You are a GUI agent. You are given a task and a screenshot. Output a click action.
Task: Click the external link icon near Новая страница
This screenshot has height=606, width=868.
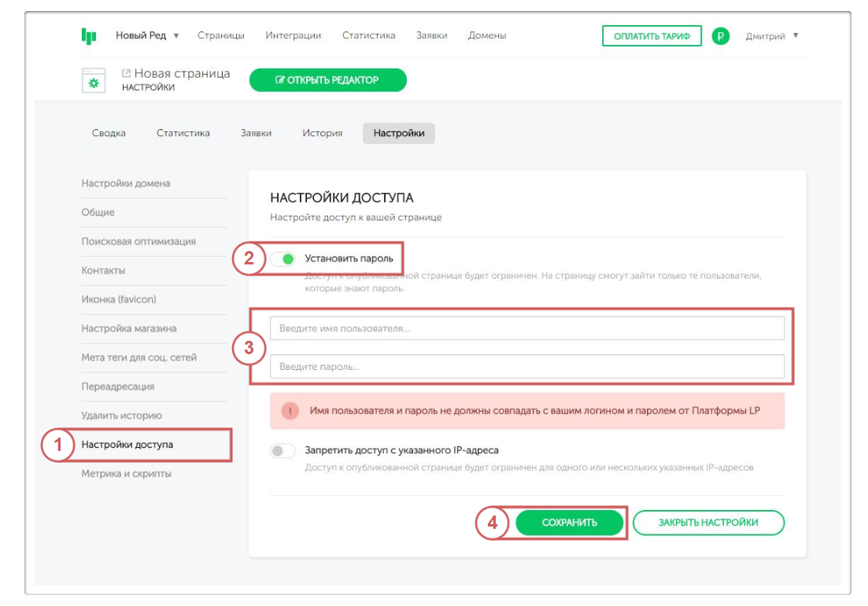(126, 73)
